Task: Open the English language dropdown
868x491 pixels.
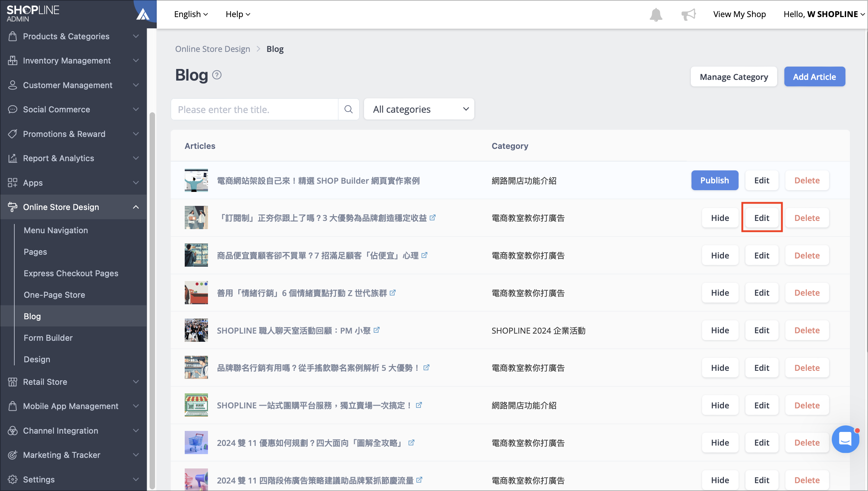Action: (x=191, y=14)
